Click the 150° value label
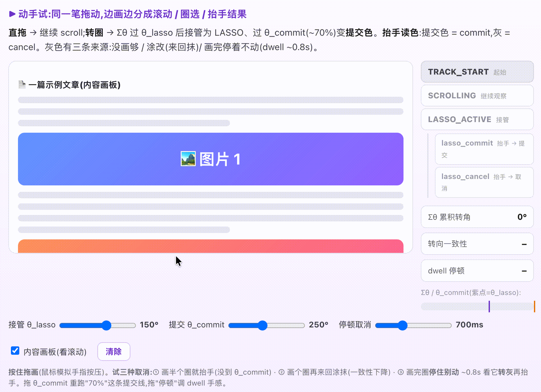Image resolution: width=541 pixels, height=392 pixels. click(149, 325)
